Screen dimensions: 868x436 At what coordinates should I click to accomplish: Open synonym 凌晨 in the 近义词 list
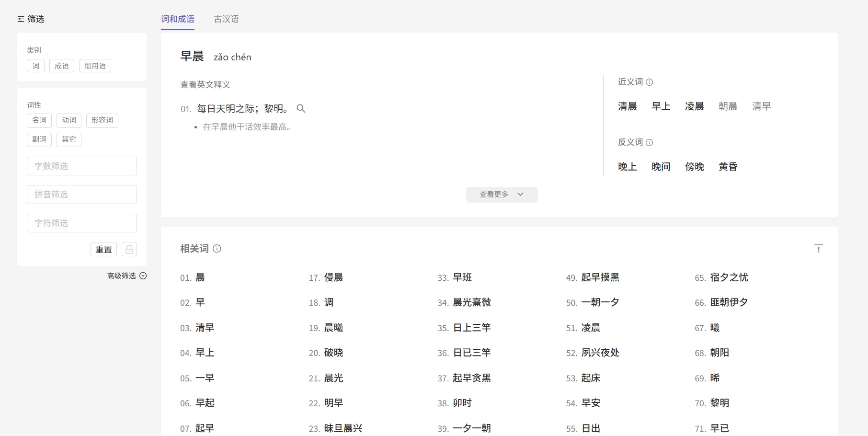pos(695,106)
